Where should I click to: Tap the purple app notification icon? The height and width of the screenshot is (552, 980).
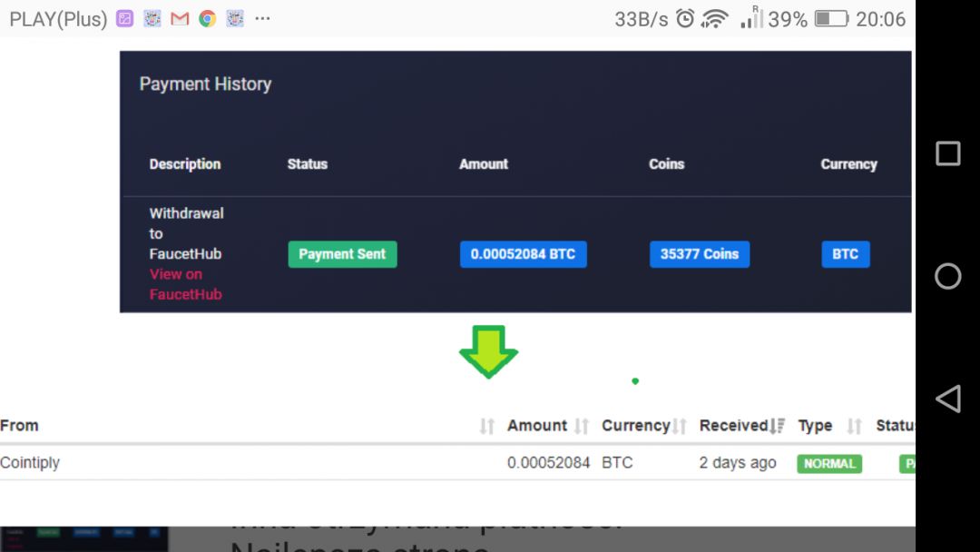[125, 18]
